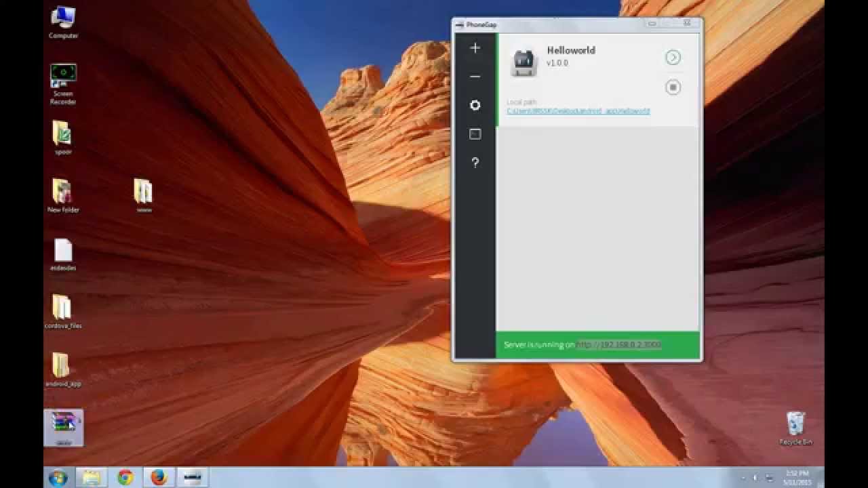Select the highlighted WinRAR archive desktop icon
This screenshot has width=868, height=488.
[x=64, y=428]
